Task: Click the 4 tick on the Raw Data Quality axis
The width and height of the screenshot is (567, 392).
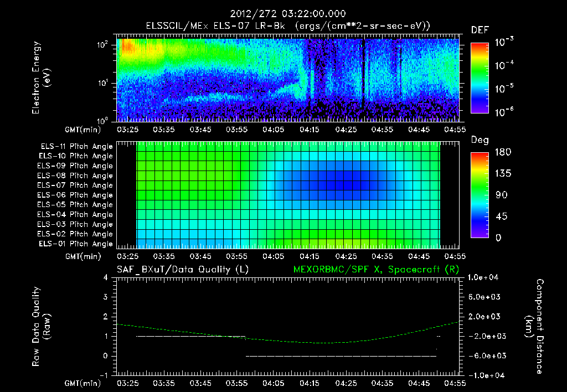Action: point(106,277)
